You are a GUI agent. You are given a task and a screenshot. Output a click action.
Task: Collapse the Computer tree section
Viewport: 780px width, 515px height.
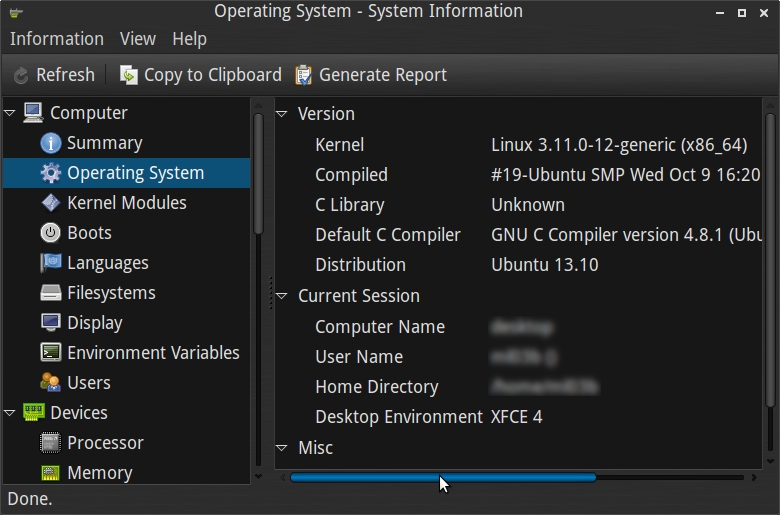[x=11, y=113]
